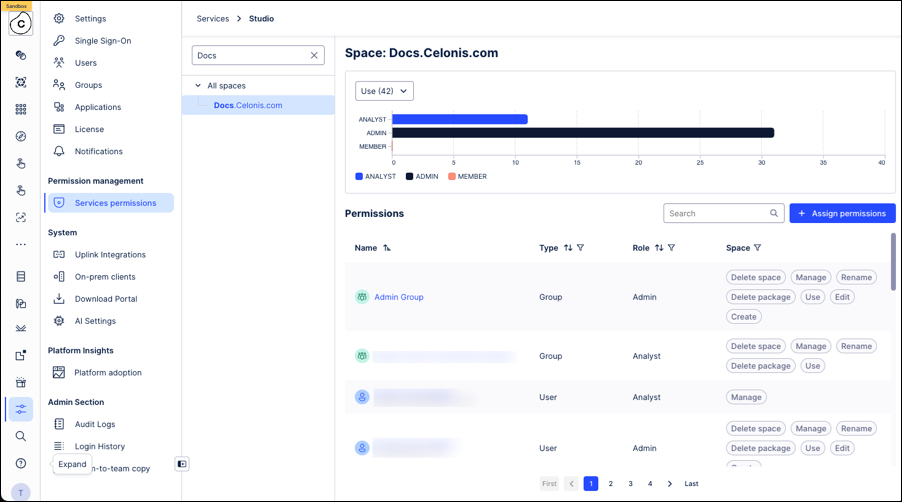Click the License icon
Image resolution: width=902 pixels, height=502 pixels.
[59, 129]
